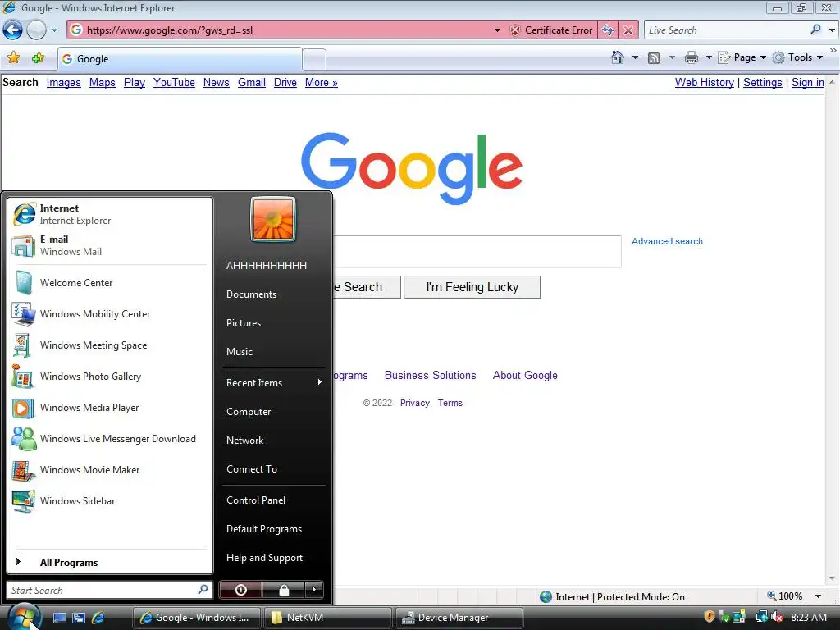
Task: Launch Windows Movie Maker
Action: (111, 470)
